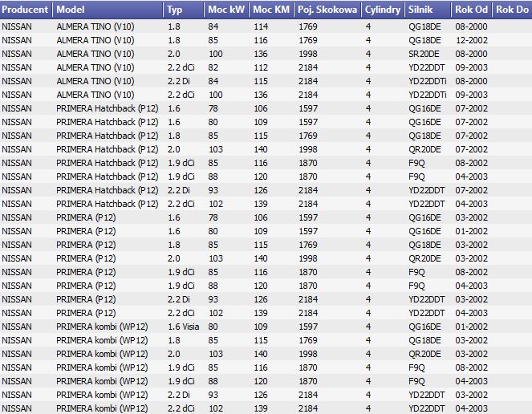
Task: Select PRIMERA (P12) in the 01-2002 row
Action: [86, 231]
